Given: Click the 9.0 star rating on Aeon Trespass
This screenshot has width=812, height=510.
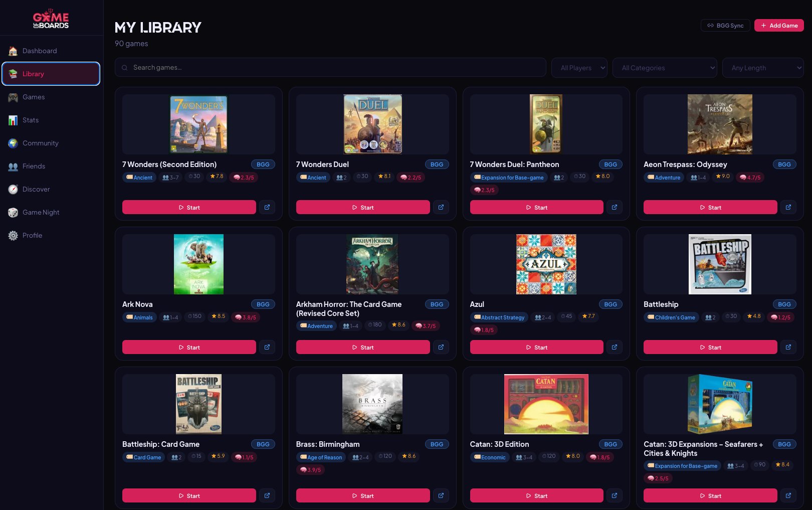Looking at the screenshot, I should click(x=723, y=177).
